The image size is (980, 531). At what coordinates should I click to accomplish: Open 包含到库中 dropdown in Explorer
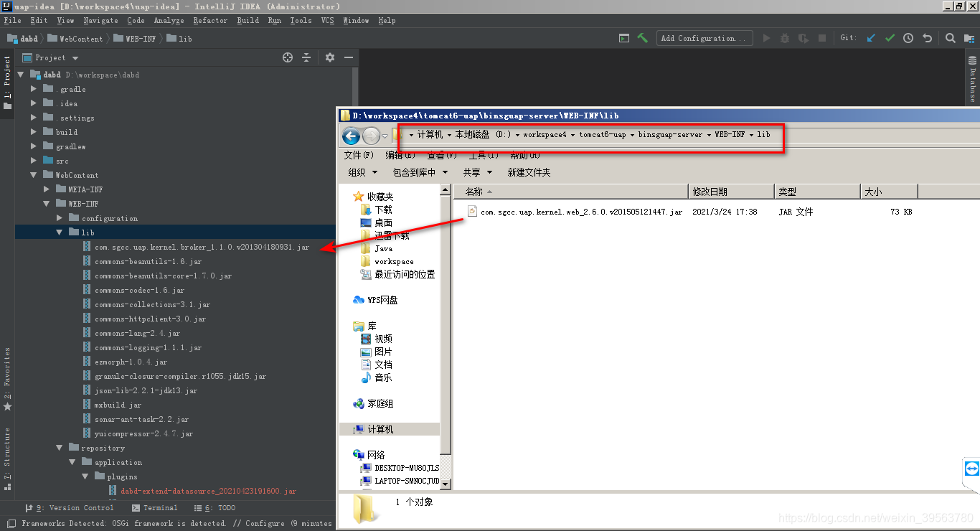click(x=420, y=172)
